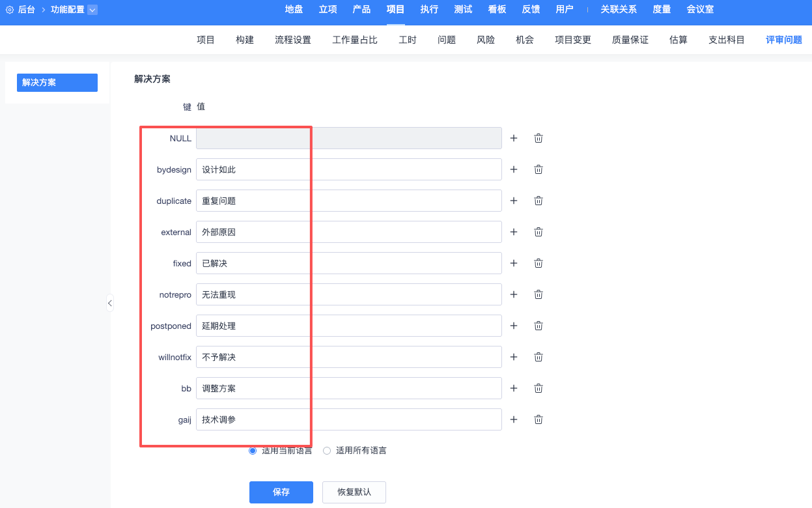Open the 看板 top menu

[x=497, y=10]
